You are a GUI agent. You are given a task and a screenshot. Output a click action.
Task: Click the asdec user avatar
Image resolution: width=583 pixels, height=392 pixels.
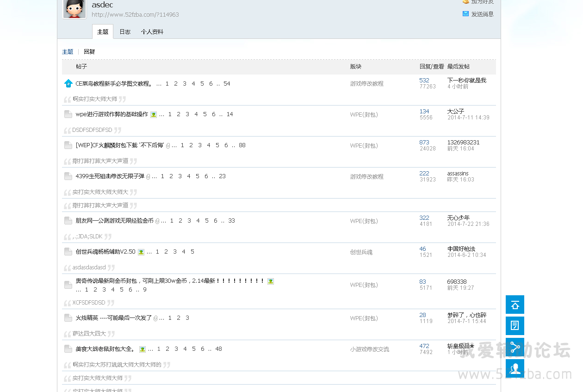pos(74,8)
